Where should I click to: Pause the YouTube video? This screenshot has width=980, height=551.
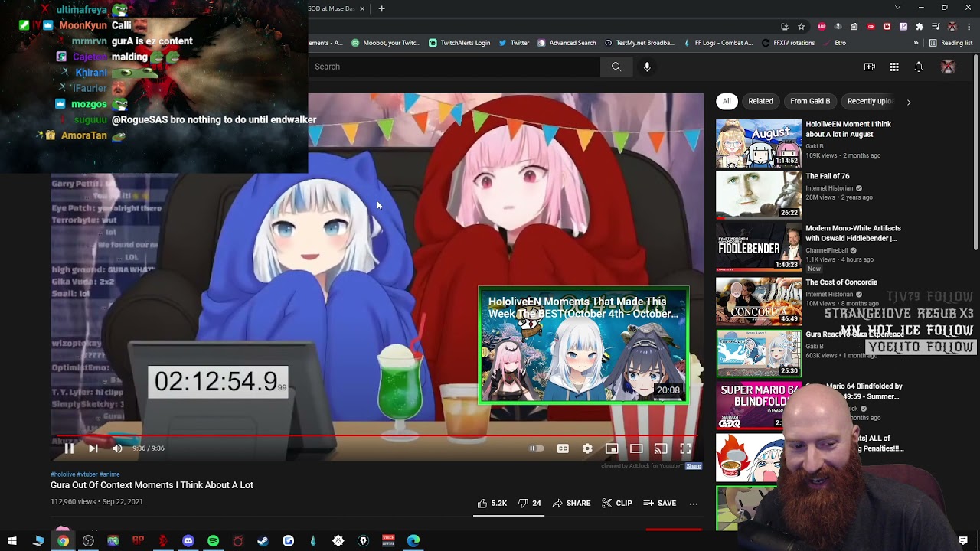(69, 448)
